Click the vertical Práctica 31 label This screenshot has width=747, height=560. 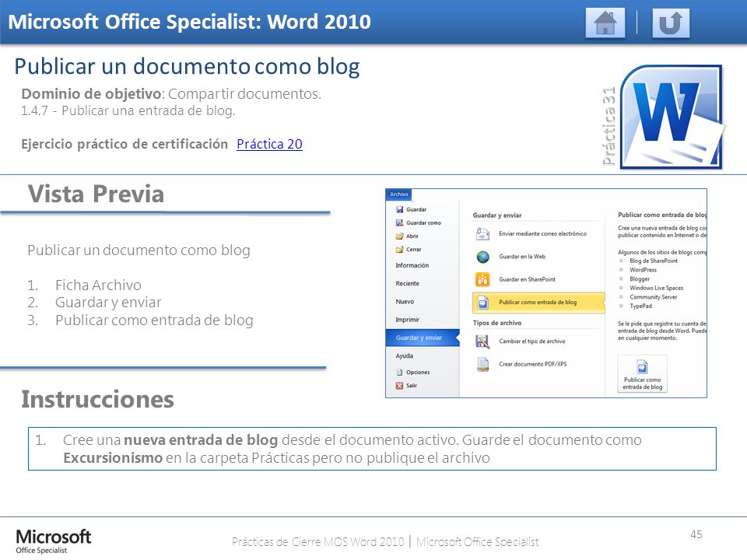(x=608, y=126)
